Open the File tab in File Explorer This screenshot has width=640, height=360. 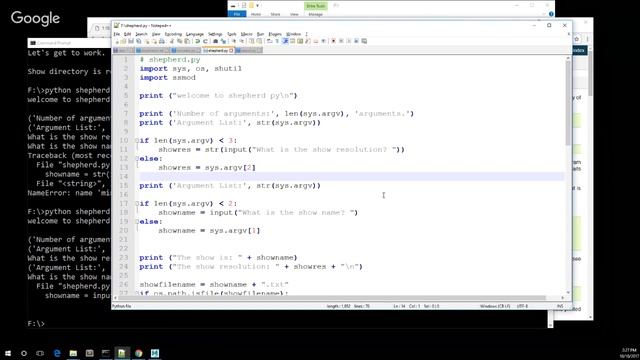point(237,14)
